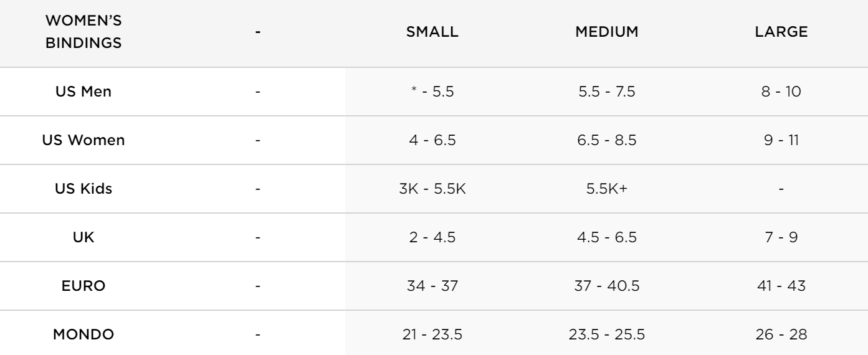Click the US Women medium value 6.5 - 8.5
The image size is (868, 355).
[606, 140]
